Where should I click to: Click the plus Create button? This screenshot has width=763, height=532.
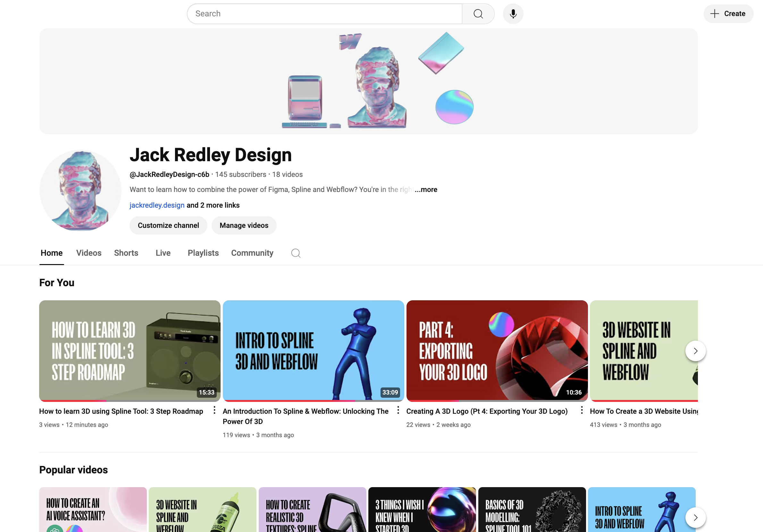coord(728,14)
